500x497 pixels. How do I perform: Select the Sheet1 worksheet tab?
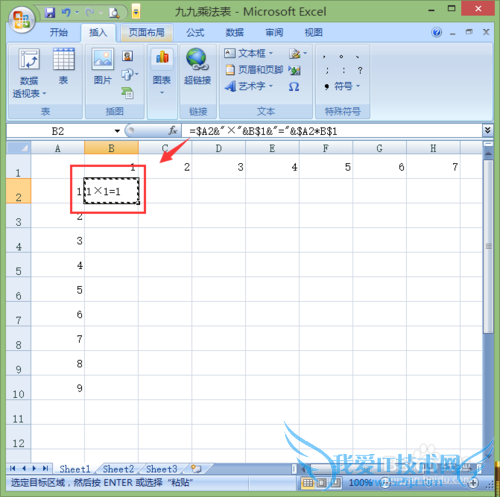point(75,469)
